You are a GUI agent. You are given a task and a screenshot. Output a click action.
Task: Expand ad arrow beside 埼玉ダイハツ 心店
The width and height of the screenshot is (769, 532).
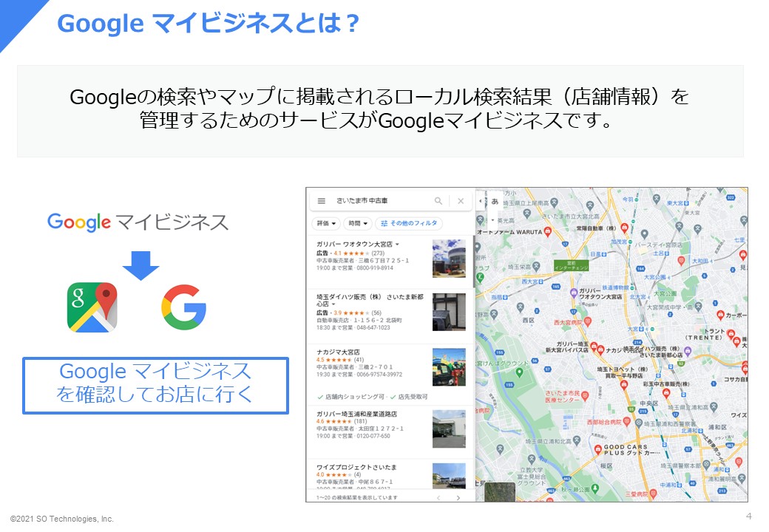click(333, 304)
